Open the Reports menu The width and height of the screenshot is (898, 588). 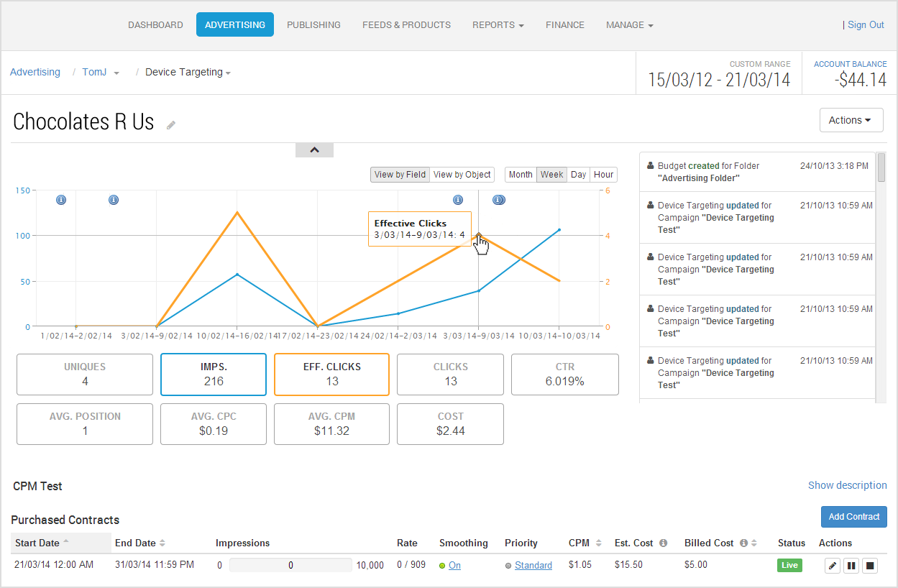click(498, 24)
